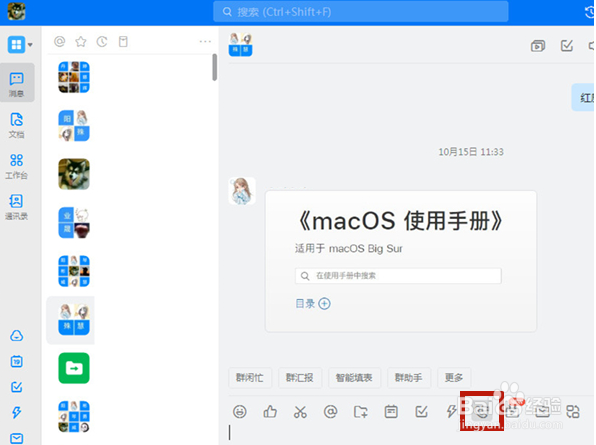This screenshot has height=445, width=596.
Task: Click the 群助手 quick button
Action: [409, 378]
